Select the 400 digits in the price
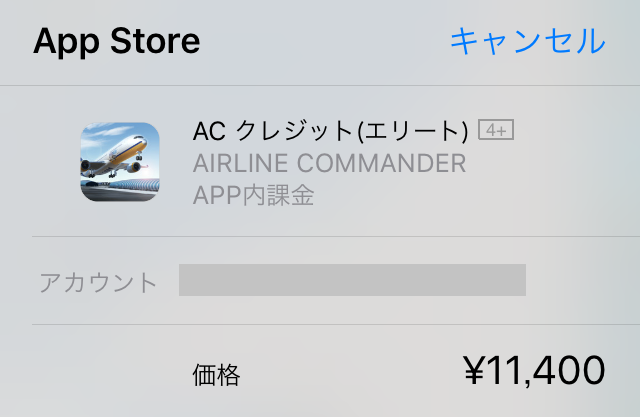This screenshot has height=417, width=640. click(x=569, y=370)
